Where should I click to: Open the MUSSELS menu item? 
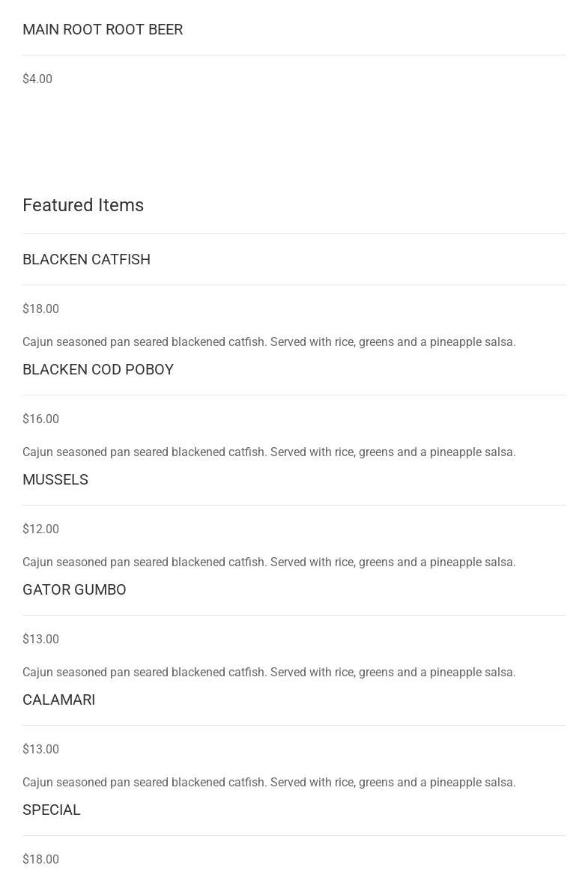click(55, 479)
